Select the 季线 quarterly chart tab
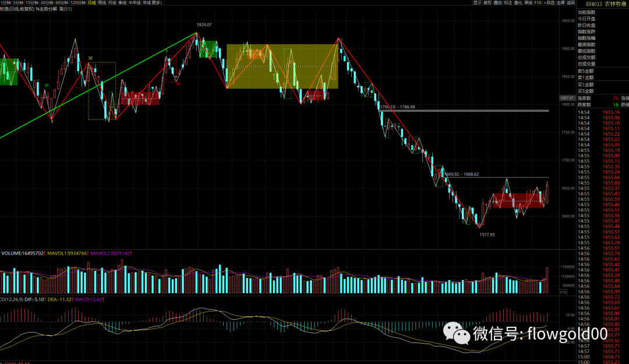This screenshot has height=364, width=629. click(x=122, y=3)
